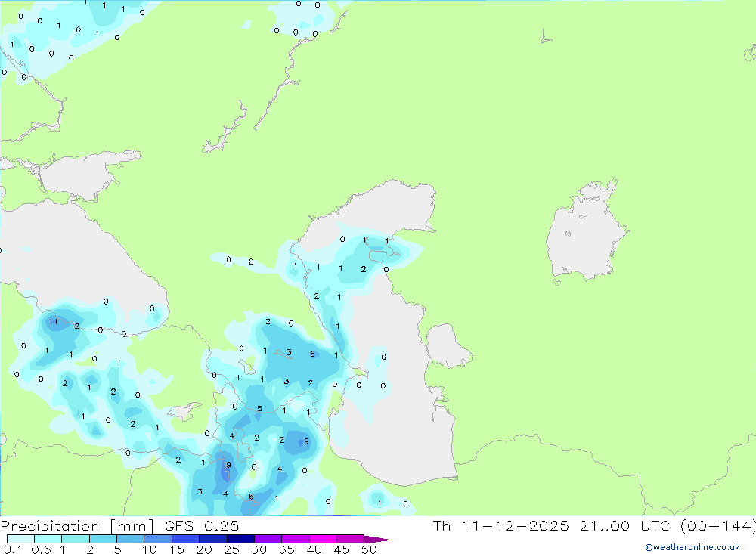
Task: Select the 15–20 mm blue legend swatch
Action: pyautogui.click(x=186, y=539)
